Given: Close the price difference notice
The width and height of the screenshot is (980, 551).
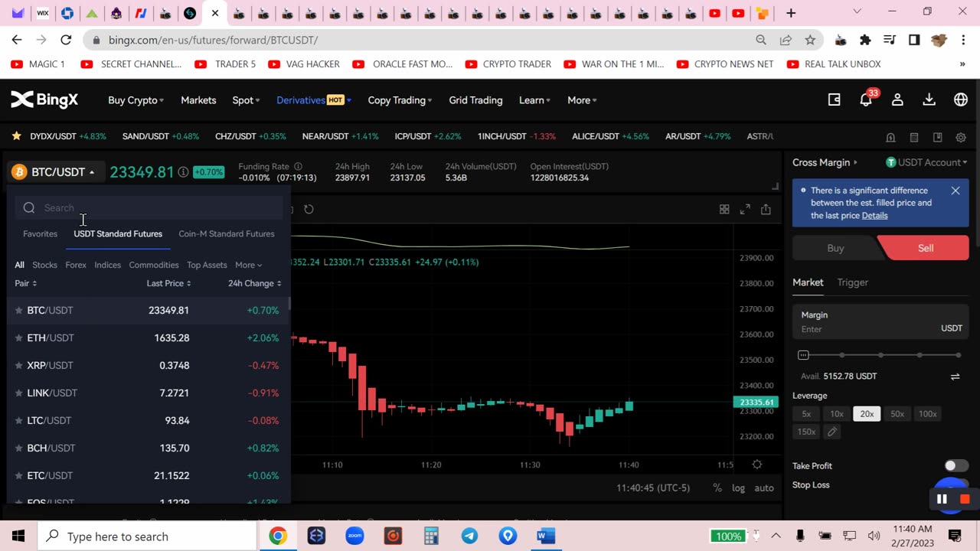Looking at the screenshot, I should click(955, 191).
